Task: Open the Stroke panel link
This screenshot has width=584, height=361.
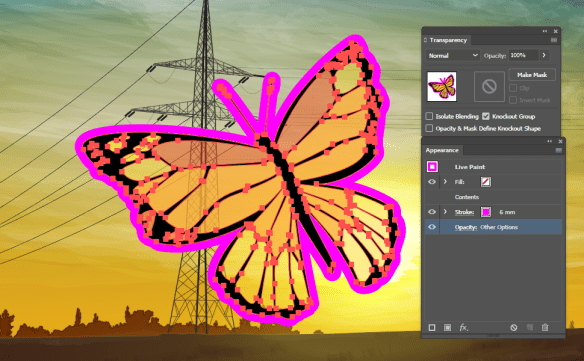Action: pos(464,212)
